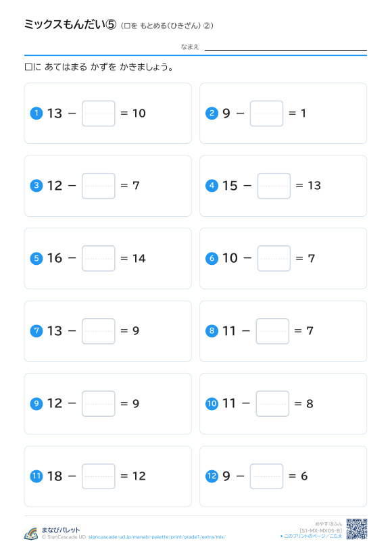
Task: Click the answer box for 10 − □ = 7
Action: point(274,258)
